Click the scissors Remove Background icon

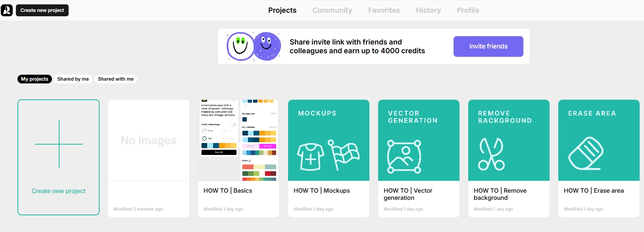[x=491, y=154]
